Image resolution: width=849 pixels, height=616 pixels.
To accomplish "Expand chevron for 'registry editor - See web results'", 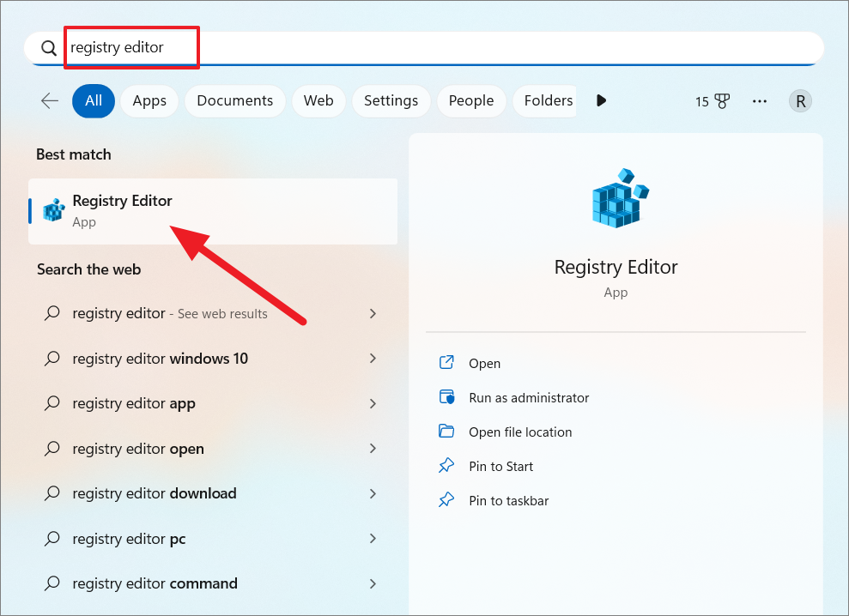I will pos(373,313).
